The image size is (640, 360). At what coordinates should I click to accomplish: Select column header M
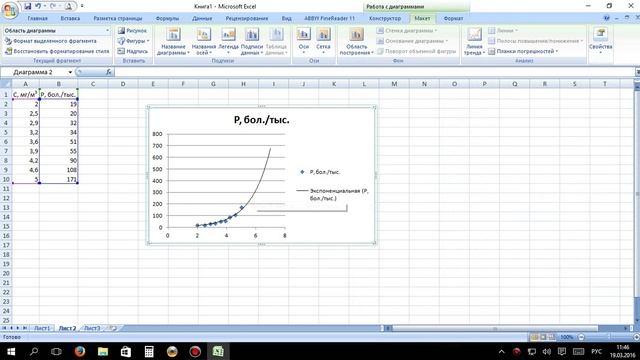pyautogui.click(x=394, y=84)
